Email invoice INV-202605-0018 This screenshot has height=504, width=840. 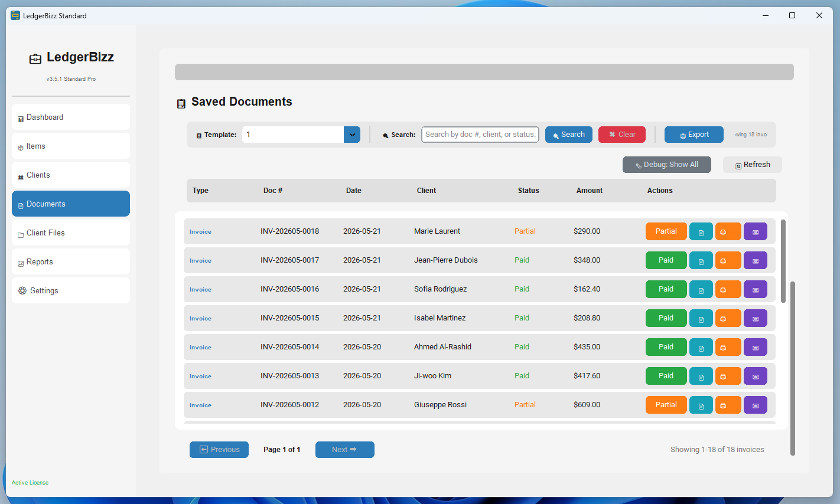click(x=756, y=231)
